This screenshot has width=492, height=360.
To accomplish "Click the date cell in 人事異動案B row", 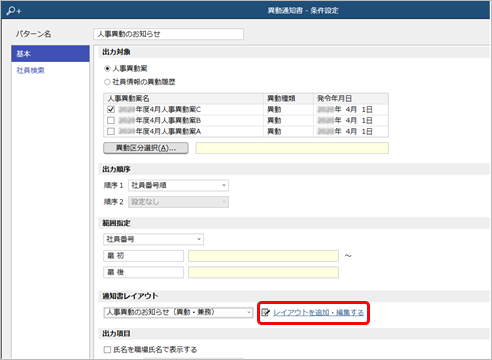I will tap(351, 120).
